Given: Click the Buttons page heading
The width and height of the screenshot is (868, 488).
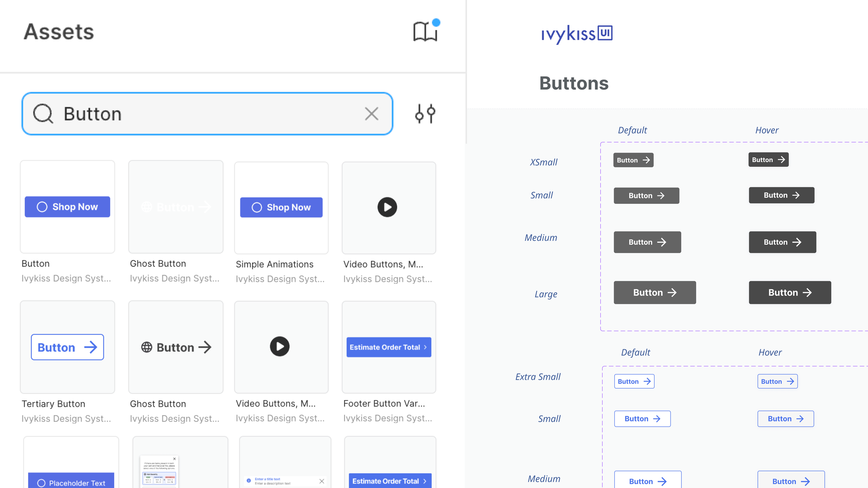Looking at the screenshot, I should pos(574,83).
